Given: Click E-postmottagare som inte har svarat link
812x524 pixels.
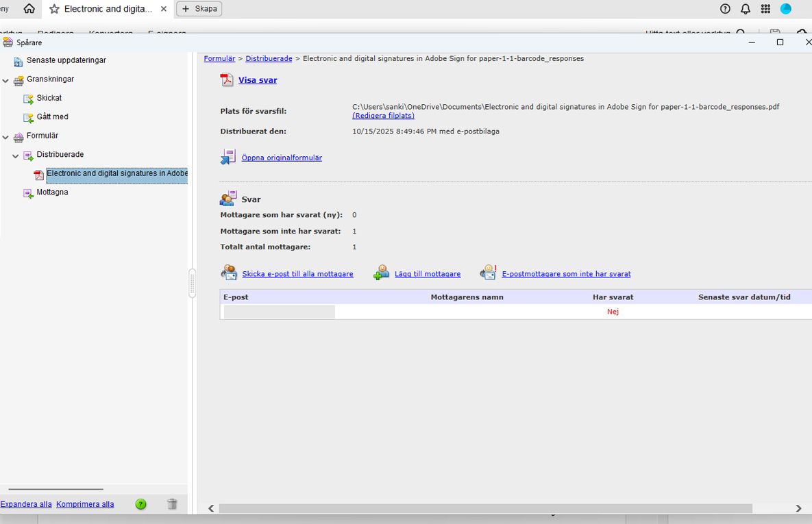Looking at the screenshot, I should point(566,274).
